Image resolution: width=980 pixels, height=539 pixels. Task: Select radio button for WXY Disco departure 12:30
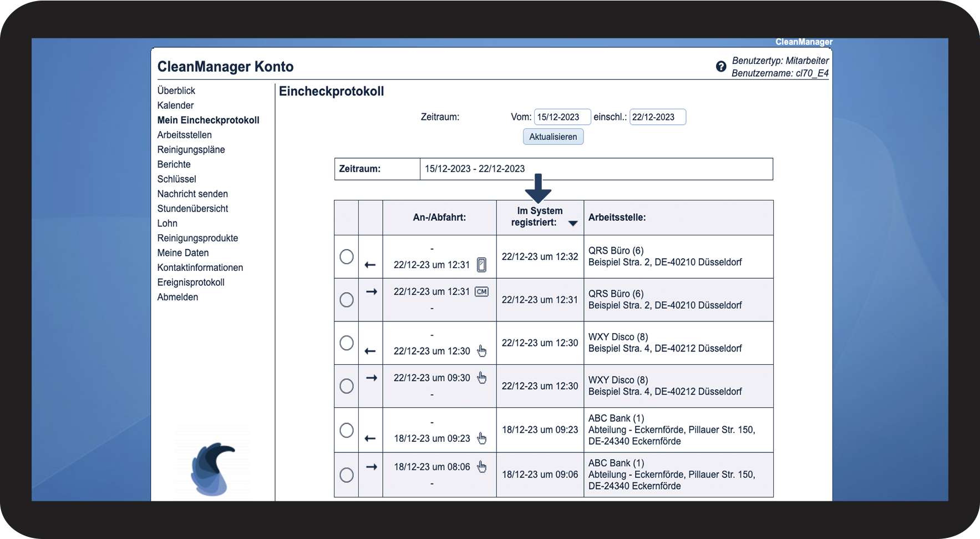(347, 342)
